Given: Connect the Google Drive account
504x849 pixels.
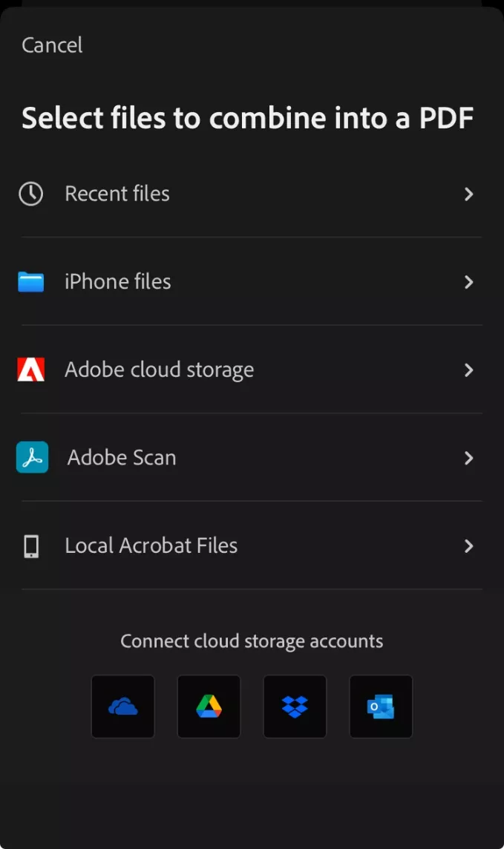Looking at the screenshot, I should 209,706.
